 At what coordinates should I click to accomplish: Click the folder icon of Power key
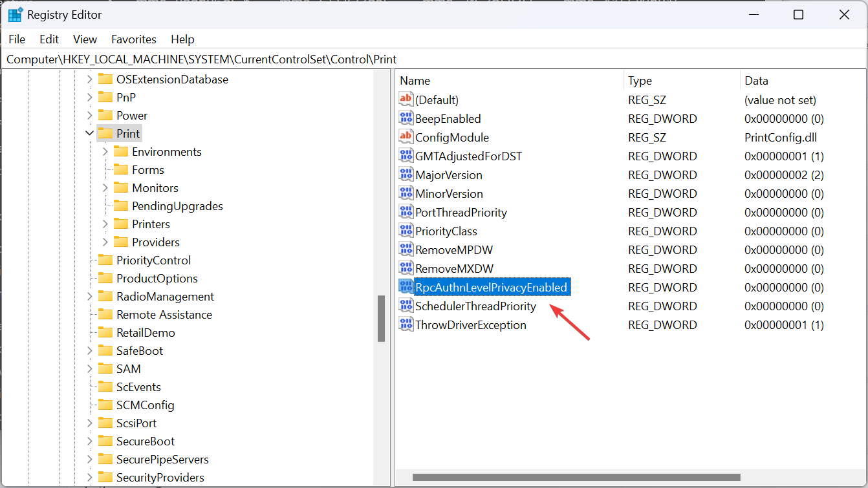(105, 115)
